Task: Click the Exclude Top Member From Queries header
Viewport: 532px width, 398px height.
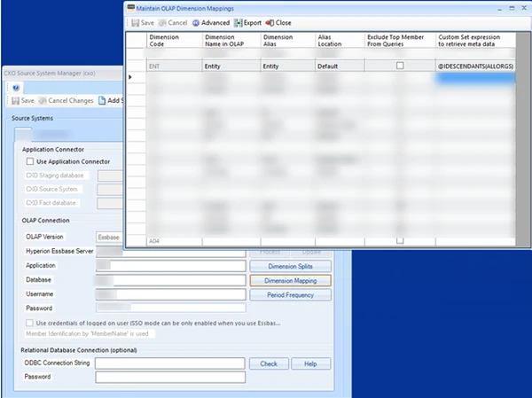Action: (400, 41)
